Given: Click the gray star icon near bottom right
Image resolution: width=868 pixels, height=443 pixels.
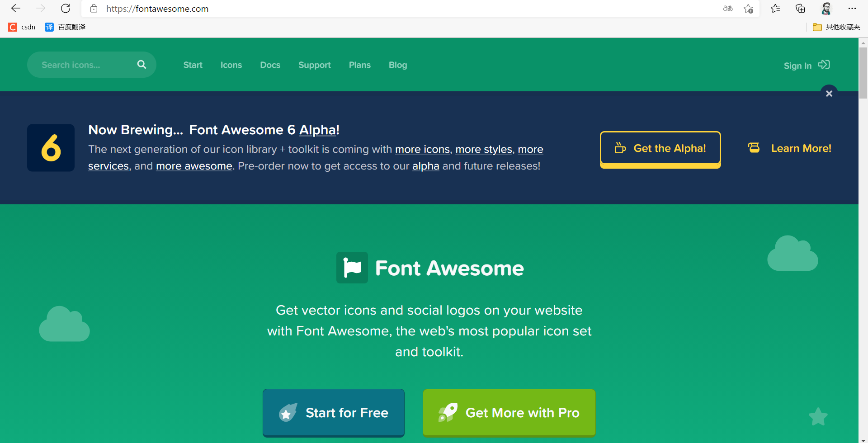Looking at the screenshot, I should [x=818, y=417].
